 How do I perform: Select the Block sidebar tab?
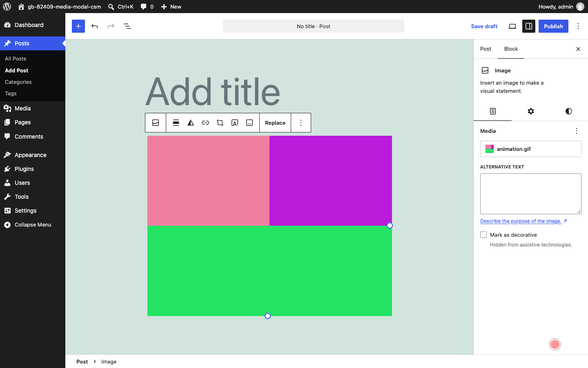(511, 49)
